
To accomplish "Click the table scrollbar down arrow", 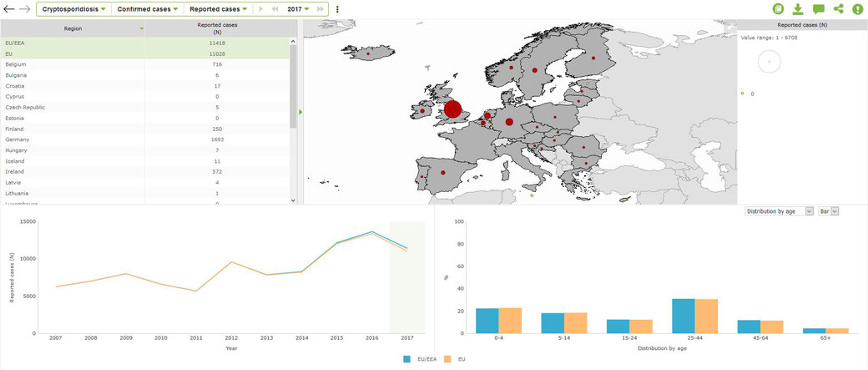I will [x=294, y=200].
